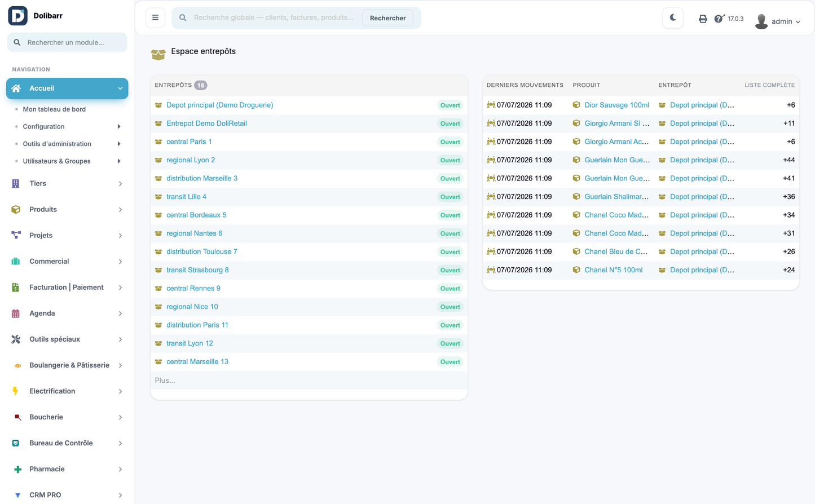Expand Boulangerie & Pâtisserie chevron

[120, 365]
